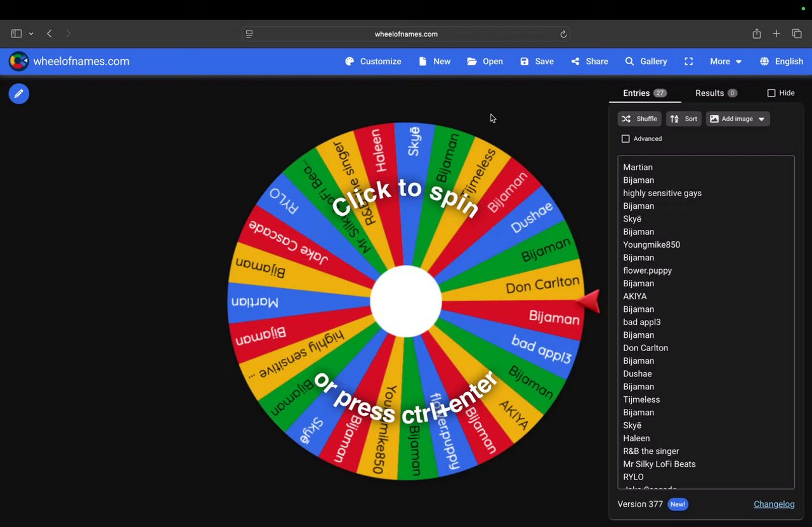Switch to Results tab
Viewport: 812px width, 527px height.
(x=716, y=93)
